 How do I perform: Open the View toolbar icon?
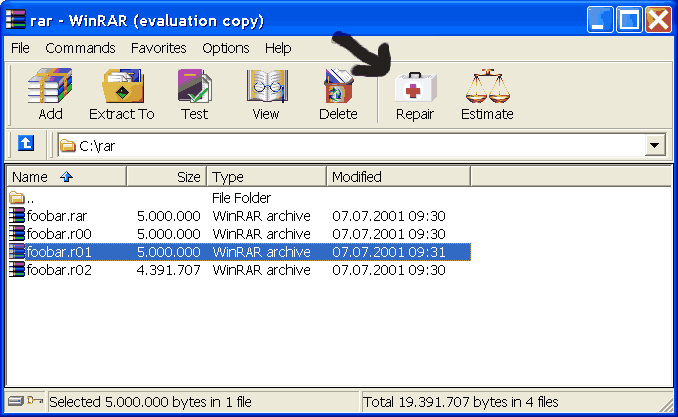(267, 86)
